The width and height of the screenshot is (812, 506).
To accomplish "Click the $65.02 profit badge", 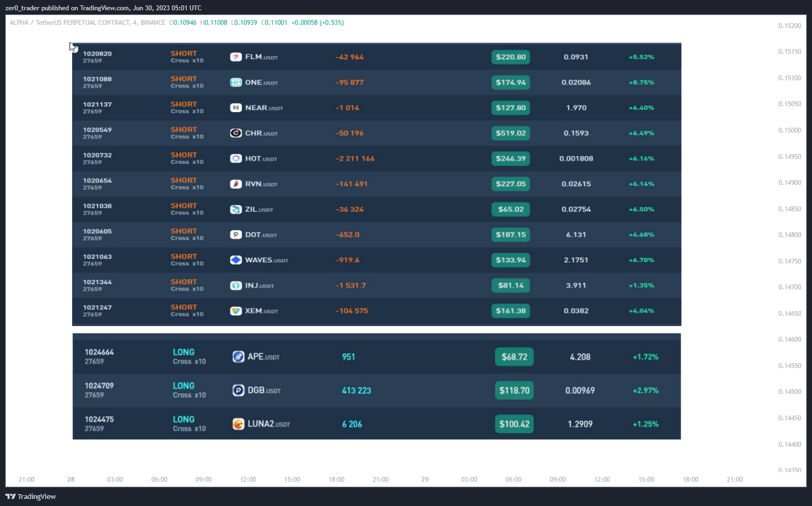I will tap(510, 209).
